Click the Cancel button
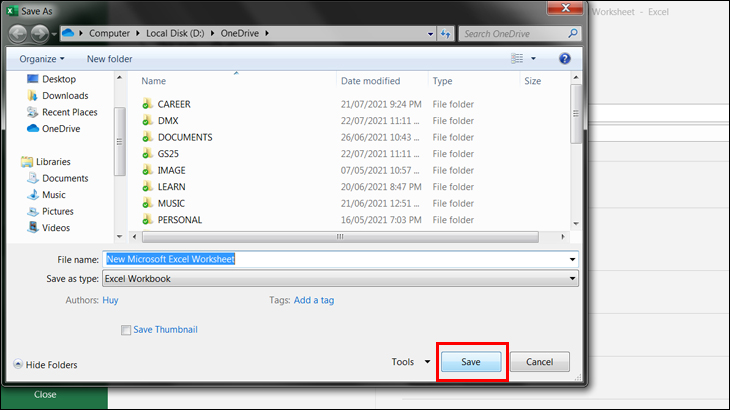This screenshot has height=410, width=730. tap(540, 362)
